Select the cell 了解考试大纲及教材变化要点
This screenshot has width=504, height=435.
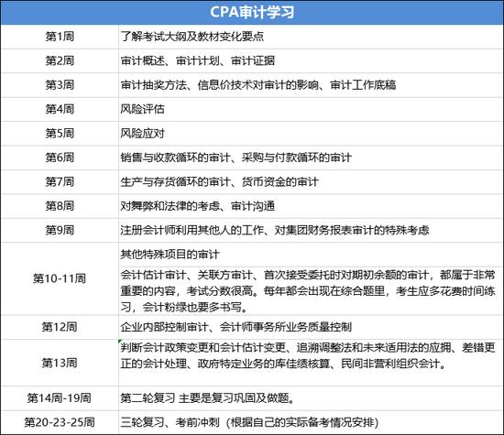(311, 37)
